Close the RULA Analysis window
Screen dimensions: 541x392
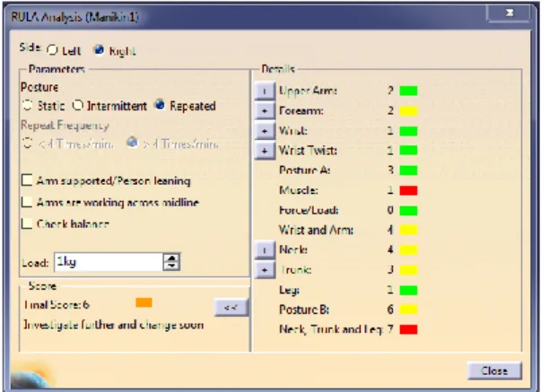tap(510, 13)
